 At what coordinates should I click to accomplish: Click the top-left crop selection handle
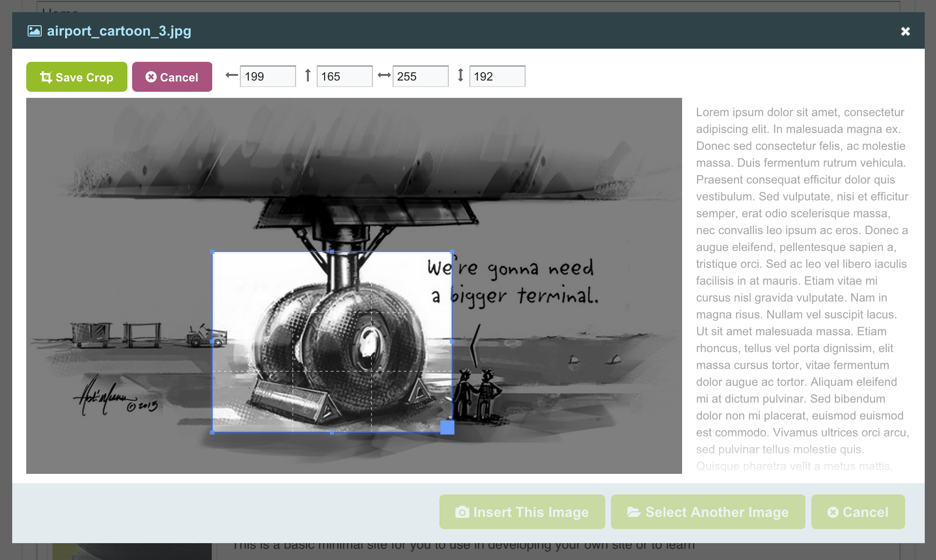(x=212, y=252)
